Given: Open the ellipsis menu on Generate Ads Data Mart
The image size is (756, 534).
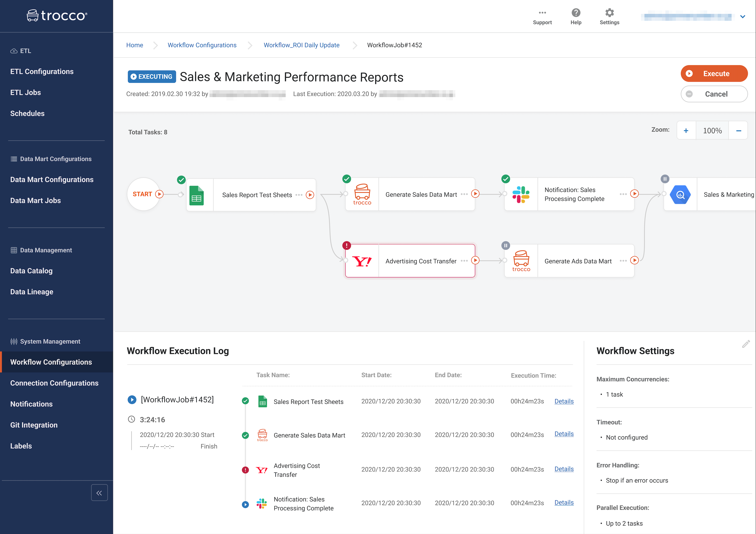Looking at the screenshot, I should (623, 261).
